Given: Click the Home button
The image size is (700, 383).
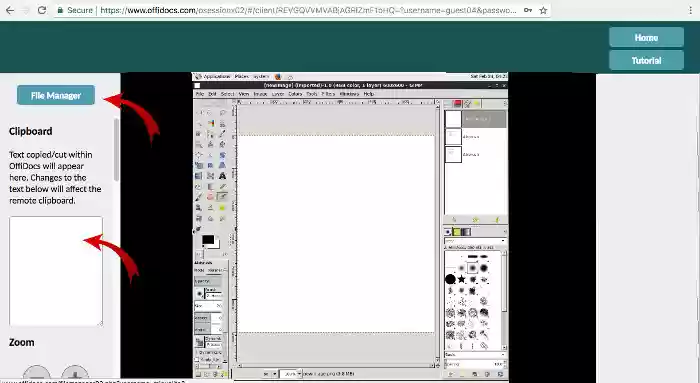Looking at the screenshot, I should coord(646,37).
